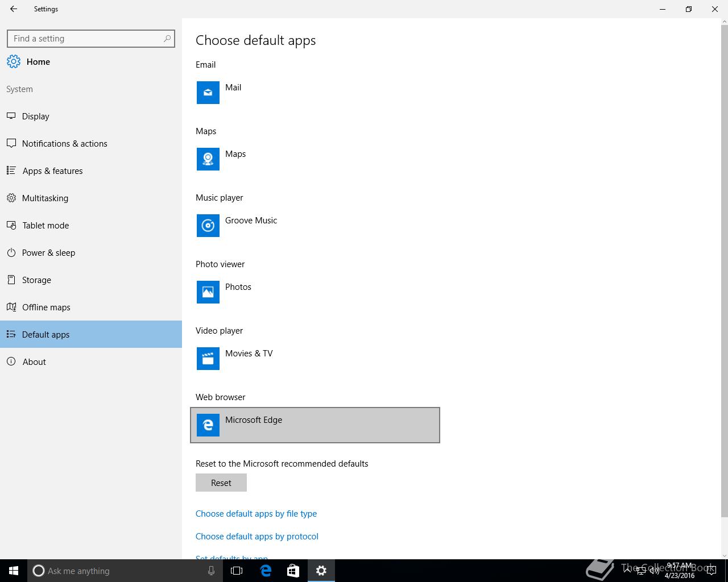Open Offline maps settings
The height and width of the screenshot is (582, 728).
91,307
